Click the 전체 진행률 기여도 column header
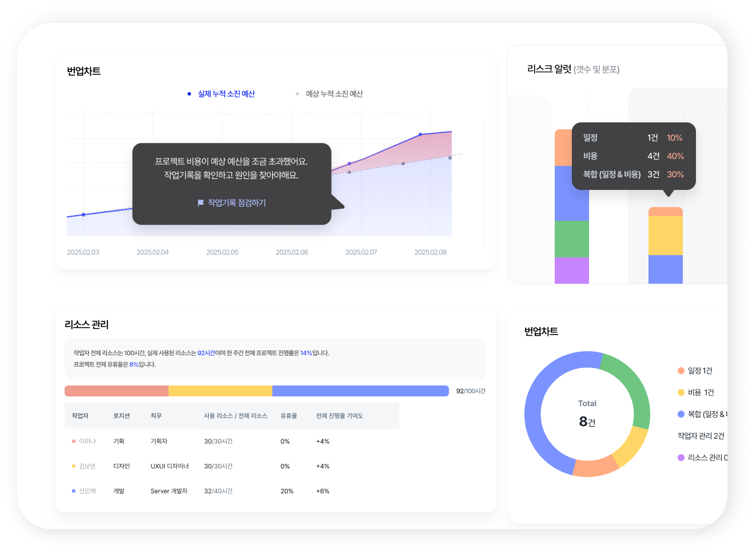The image size is (756, 552). point(340,416)
